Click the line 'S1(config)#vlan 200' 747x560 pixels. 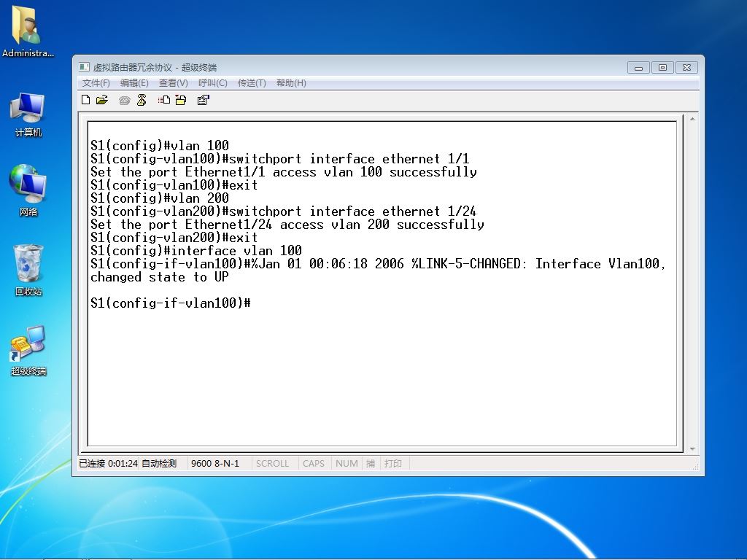coord(160,198)
